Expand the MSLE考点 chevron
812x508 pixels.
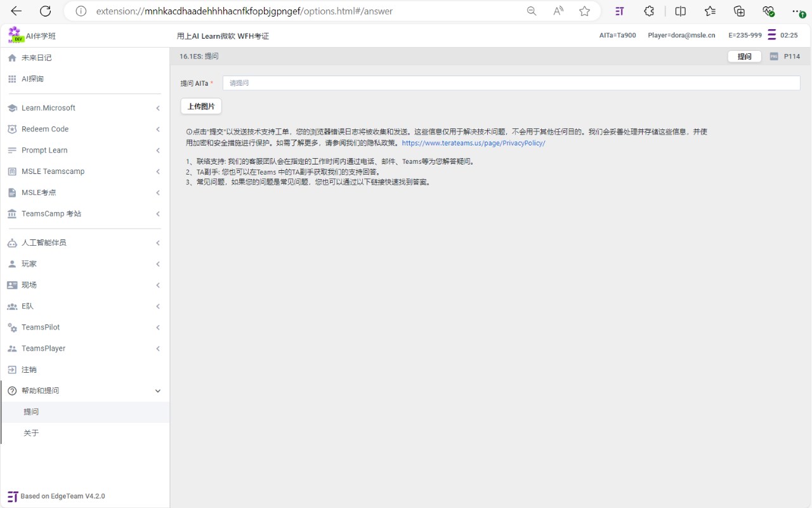click(x=158, y=193)
